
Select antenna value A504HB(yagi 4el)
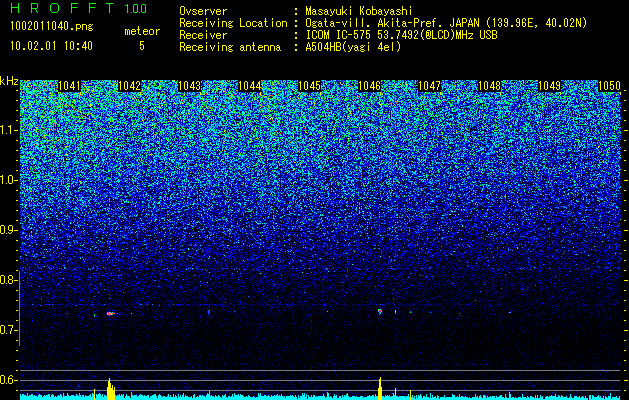[x=353, y=47]
